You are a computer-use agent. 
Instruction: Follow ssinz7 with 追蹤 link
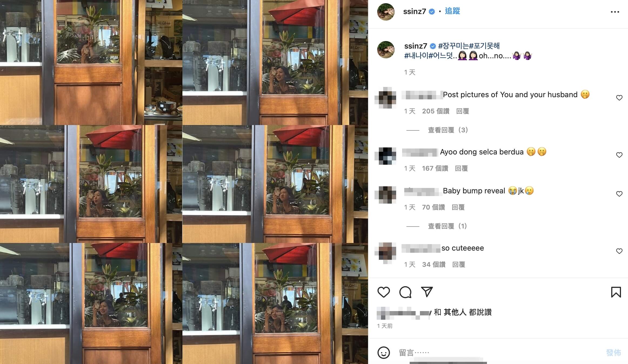click(x=452, y=11)
